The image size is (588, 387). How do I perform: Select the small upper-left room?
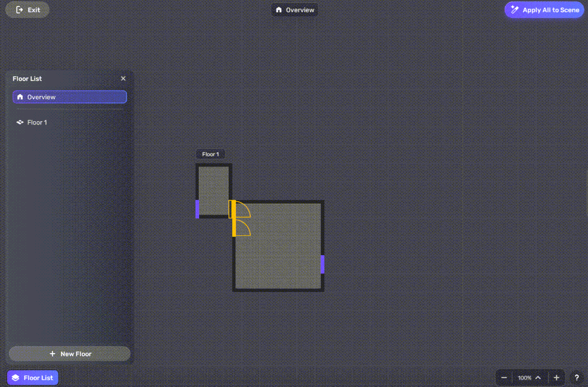click(213, 186)
